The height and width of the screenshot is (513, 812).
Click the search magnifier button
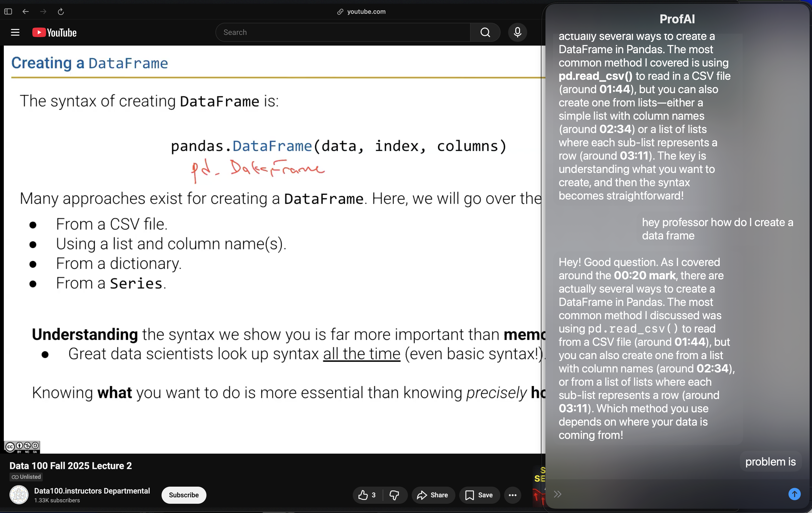click(485, 32)
